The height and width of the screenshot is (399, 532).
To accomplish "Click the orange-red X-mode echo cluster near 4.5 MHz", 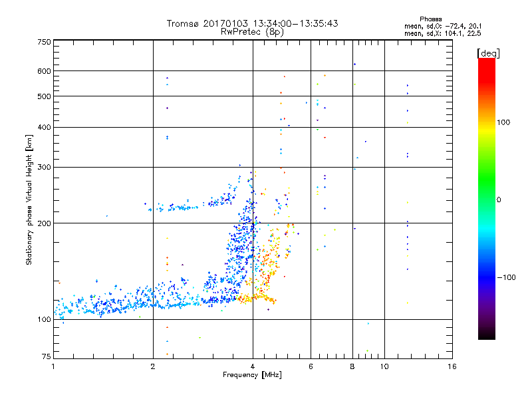I will point(267,265).
